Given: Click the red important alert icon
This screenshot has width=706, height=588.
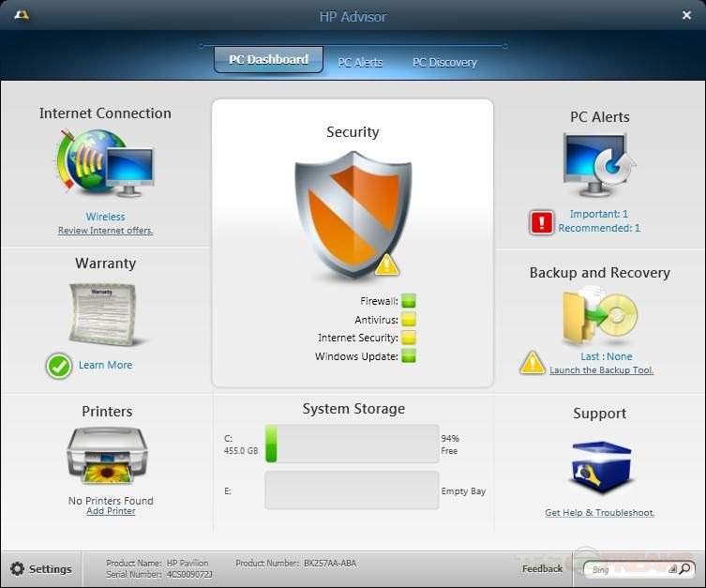Looking at the screenshot, I should pyautogui.click(x=542, y=222).
